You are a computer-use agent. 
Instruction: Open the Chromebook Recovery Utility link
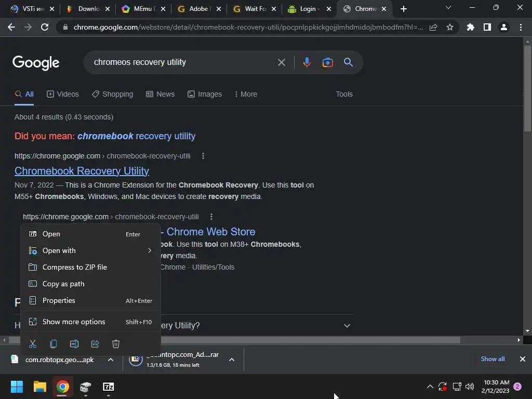pyautogui.click(x=82, y=171)
